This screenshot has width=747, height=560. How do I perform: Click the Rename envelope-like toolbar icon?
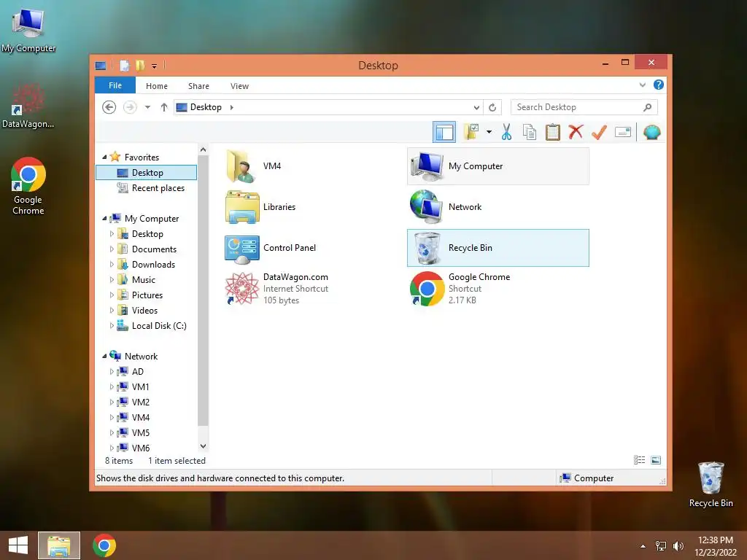click(623, 132)
